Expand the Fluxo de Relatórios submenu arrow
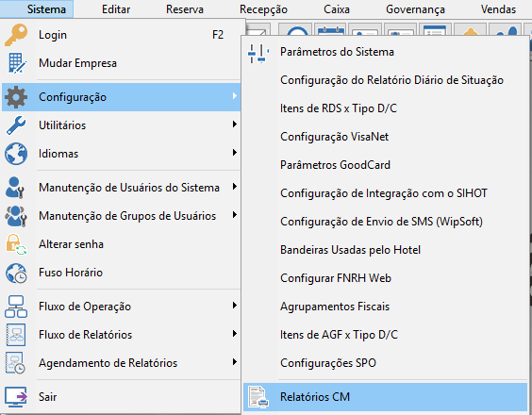The image size is (532, 415). coord(235,334)
